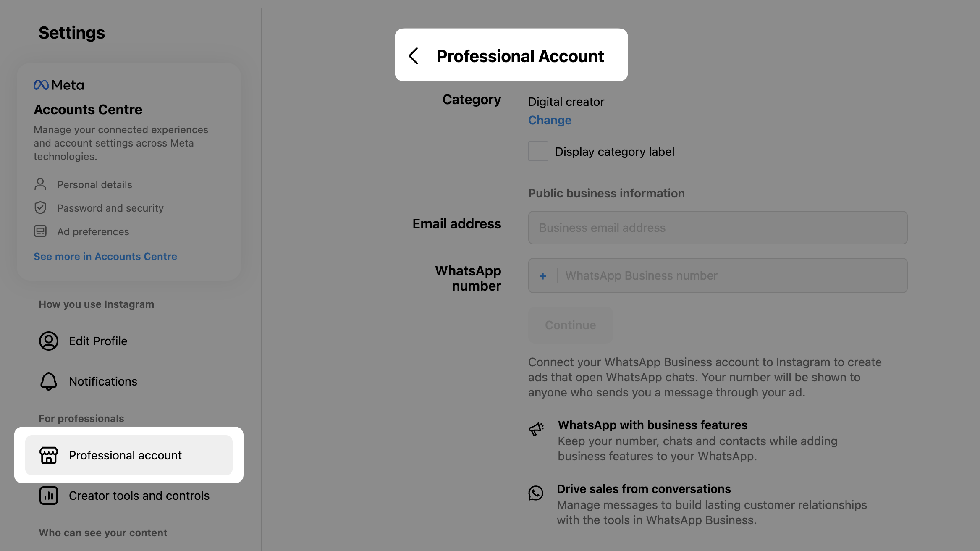The height and width of the screenshot is (551, 980).
Task: Open the WhatsApp country code plus selector
Action: 543,276
